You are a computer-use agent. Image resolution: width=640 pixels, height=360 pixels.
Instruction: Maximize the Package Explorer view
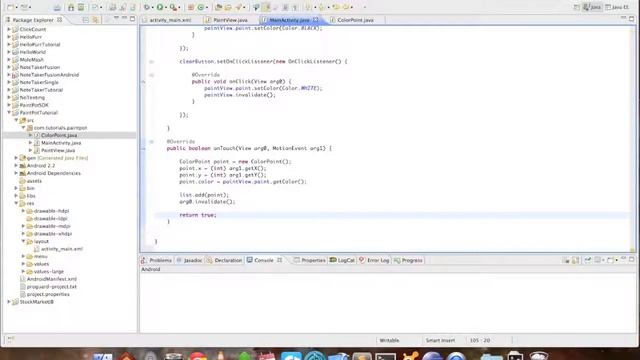tap(132, 19)
